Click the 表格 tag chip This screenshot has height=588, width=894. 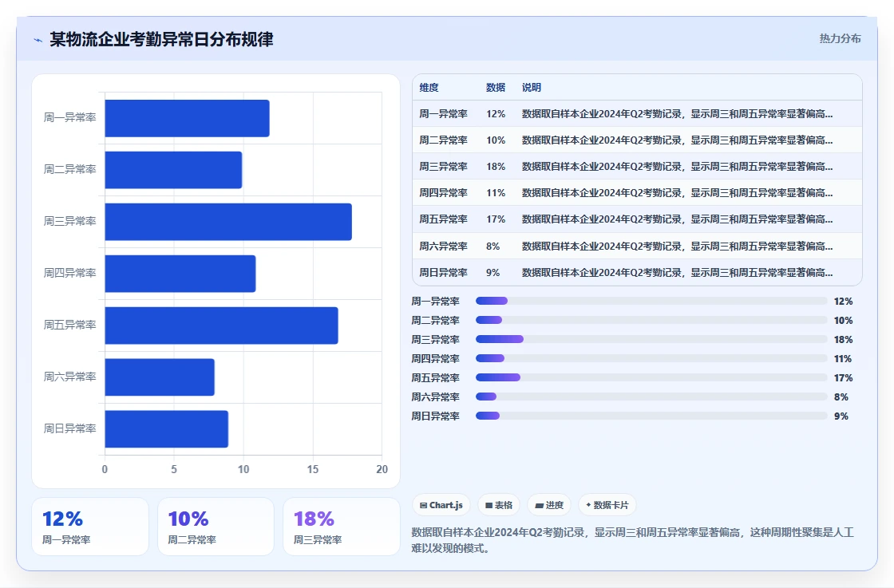499,505
